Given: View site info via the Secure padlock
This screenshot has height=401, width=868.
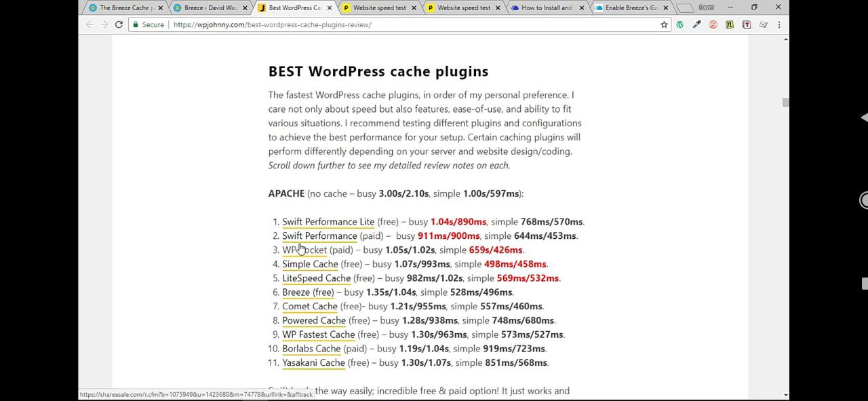Looking at the screenshot, I should 149,24.
